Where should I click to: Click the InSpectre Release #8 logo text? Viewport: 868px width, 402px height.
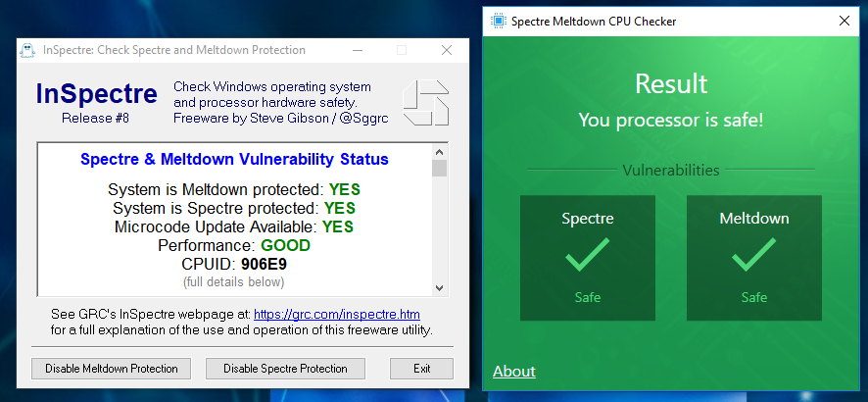(96, 102)
